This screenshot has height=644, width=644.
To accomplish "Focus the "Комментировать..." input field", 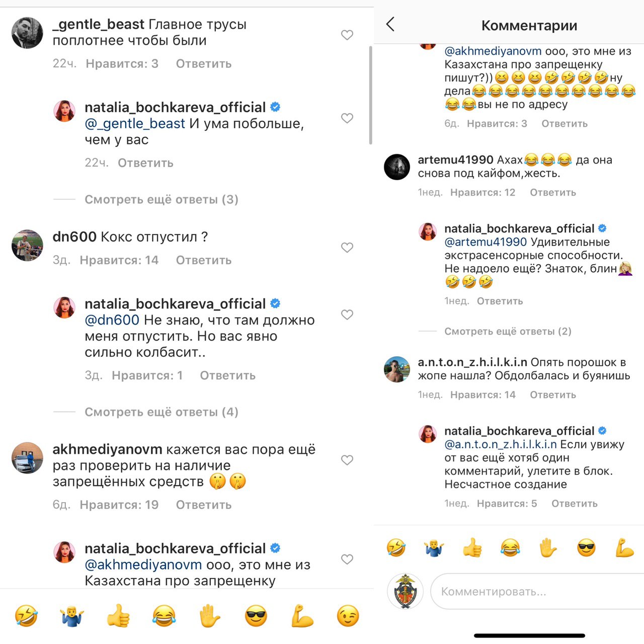I will tap(537, 591).
